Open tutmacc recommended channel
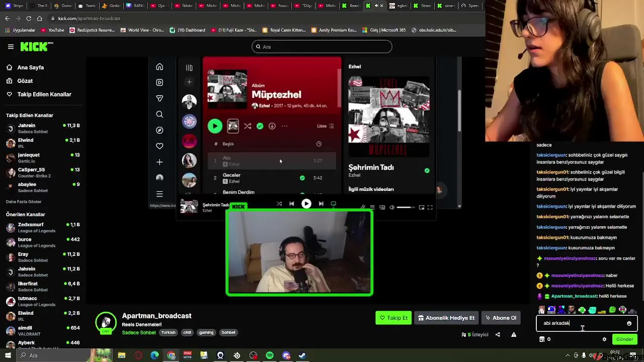644x362 pixels. [42, 301]
